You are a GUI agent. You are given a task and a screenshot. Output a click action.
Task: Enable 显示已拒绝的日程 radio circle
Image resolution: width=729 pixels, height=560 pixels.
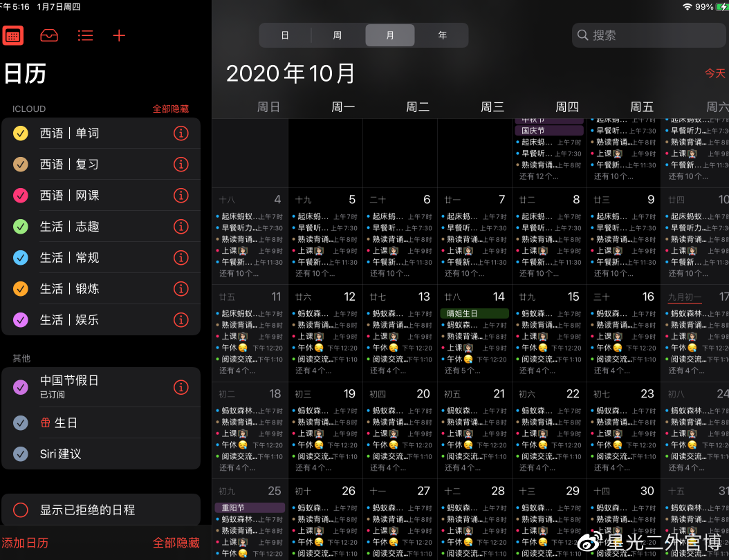tap(21, 510)
